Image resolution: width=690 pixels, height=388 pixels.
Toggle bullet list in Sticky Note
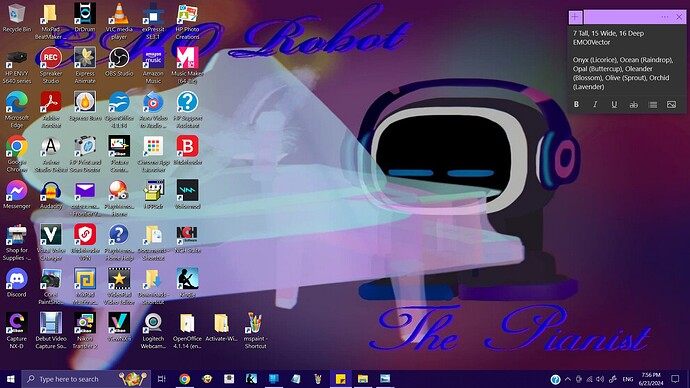tap(652, 105)
